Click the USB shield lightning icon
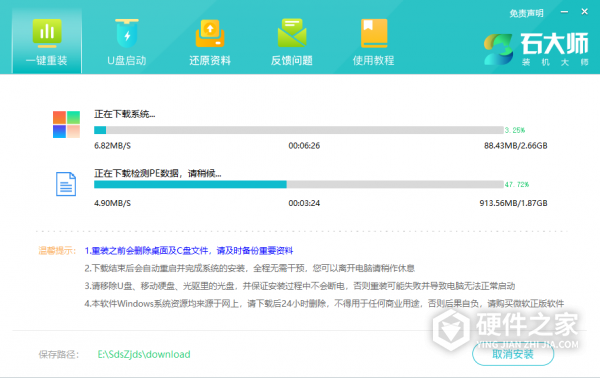Viewport: 600px width, 378px height. click(x=127, y=33)
